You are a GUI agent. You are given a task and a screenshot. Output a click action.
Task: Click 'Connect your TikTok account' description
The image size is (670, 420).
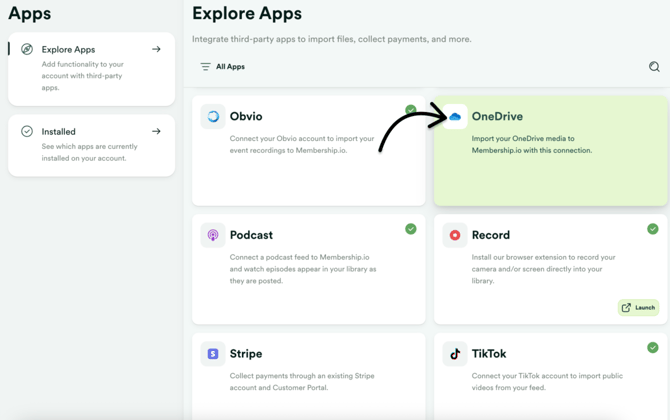click(547, 382)
